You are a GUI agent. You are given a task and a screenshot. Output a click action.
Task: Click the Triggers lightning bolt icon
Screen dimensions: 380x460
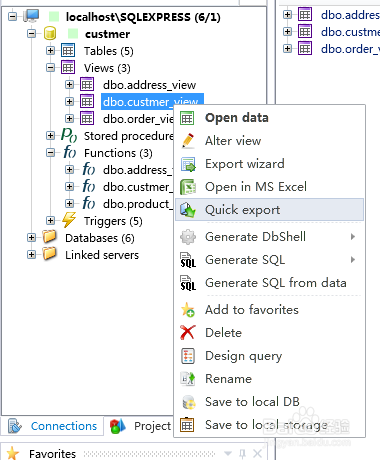coord(69,220)
